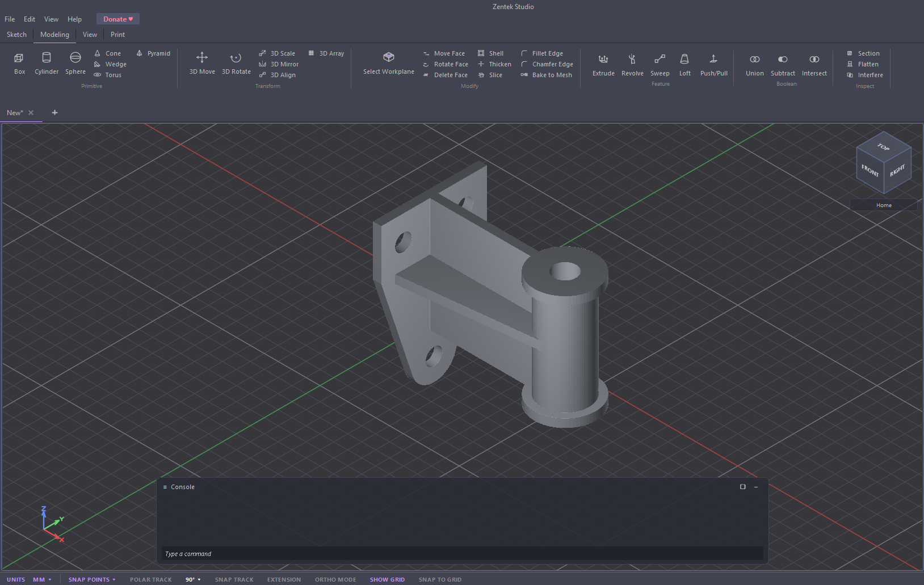Activate the 3D Rotate tool
924x585 pixels.
click(x=236, y=63)
